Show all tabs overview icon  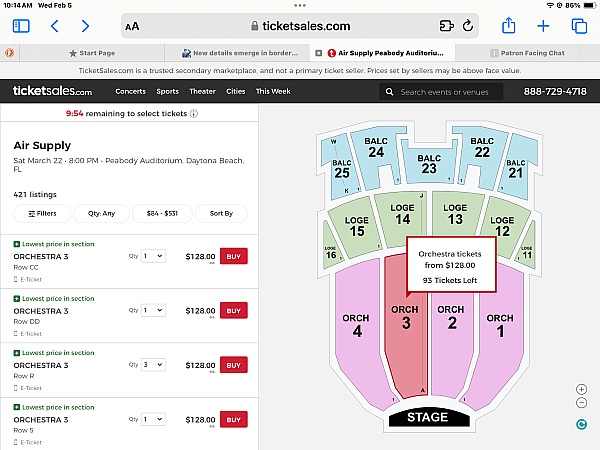pyautogui.click(x=579, y=26)
